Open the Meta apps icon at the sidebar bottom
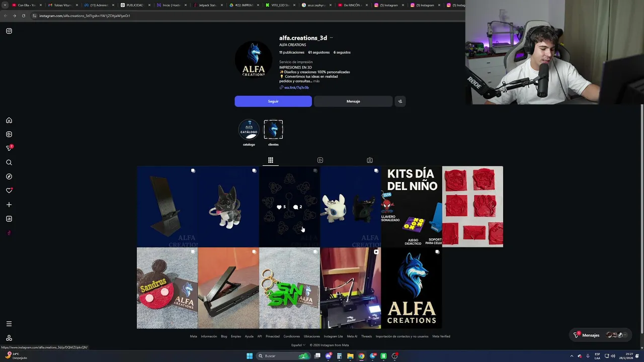The width and height of the screenshot is (644, 362). click(x=9, y=338)
